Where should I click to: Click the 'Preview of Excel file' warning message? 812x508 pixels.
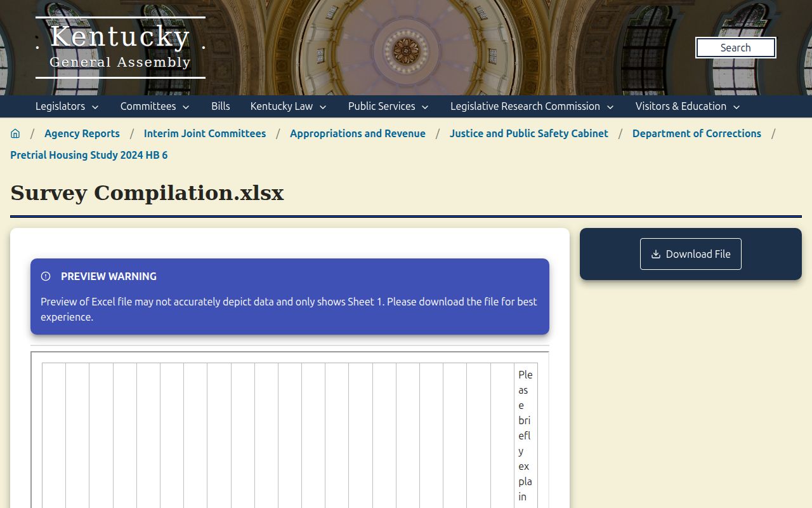pos(289,309)
